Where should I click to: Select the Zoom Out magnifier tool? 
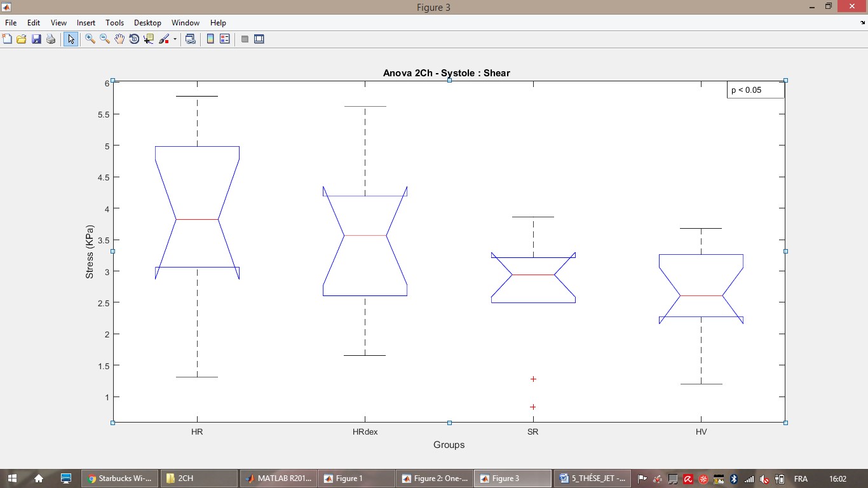(105, 39)
